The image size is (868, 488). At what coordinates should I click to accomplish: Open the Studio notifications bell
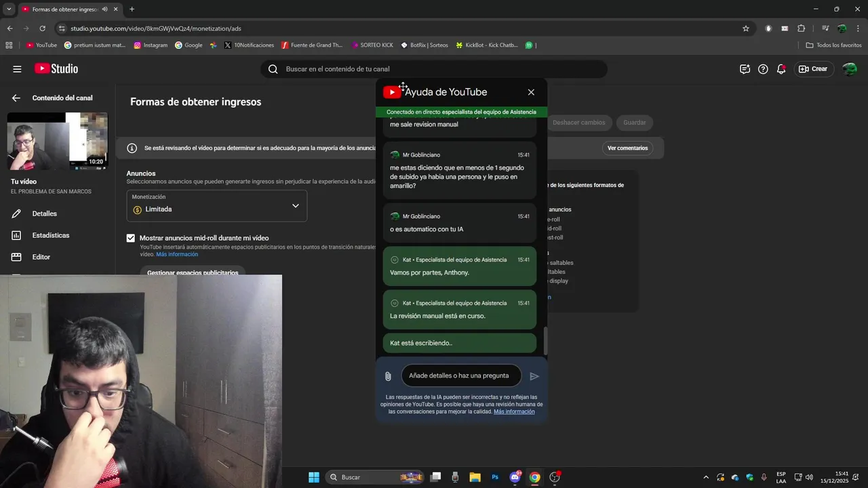tap(781, 69)
